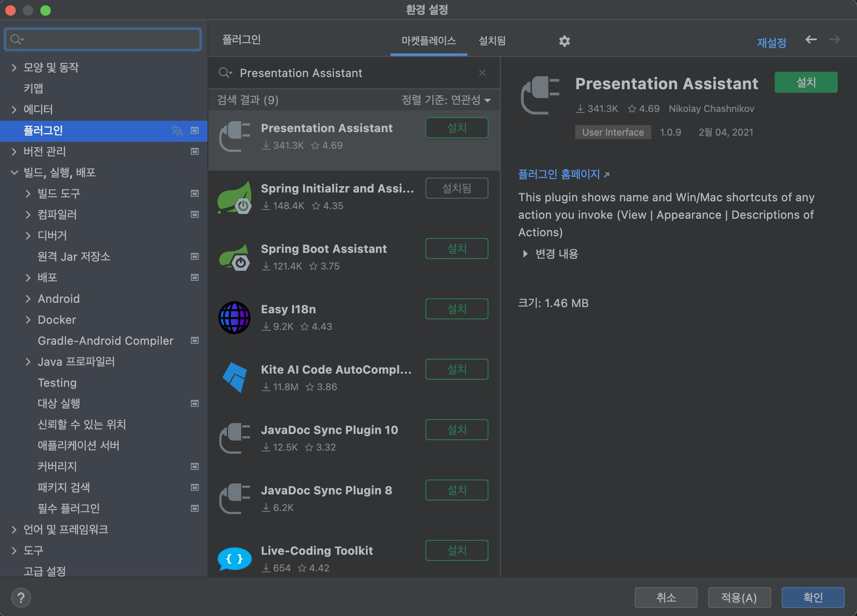
Task: Click the Easy I18n globe icon
Action: tap(234, 318)
